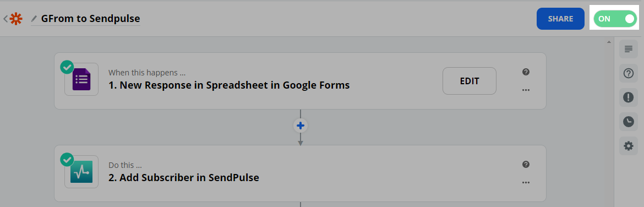Click the Zapier logo icon

pos(16,19)
